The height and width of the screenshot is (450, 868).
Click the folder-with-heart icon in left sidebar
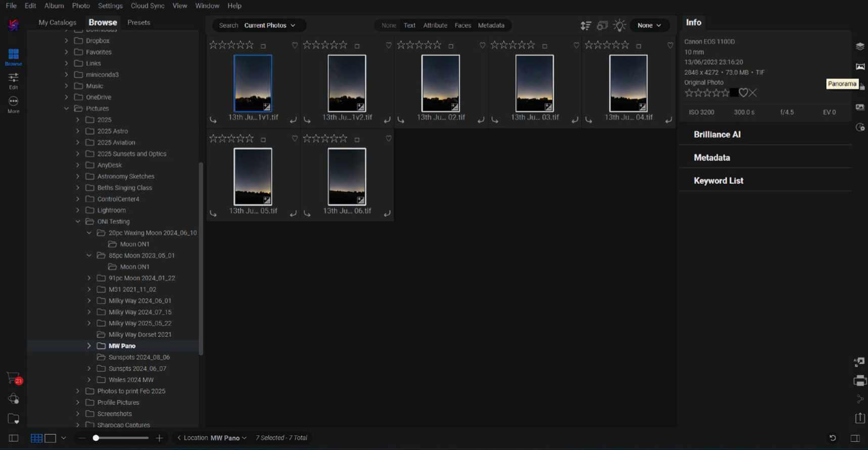[14, 419]
